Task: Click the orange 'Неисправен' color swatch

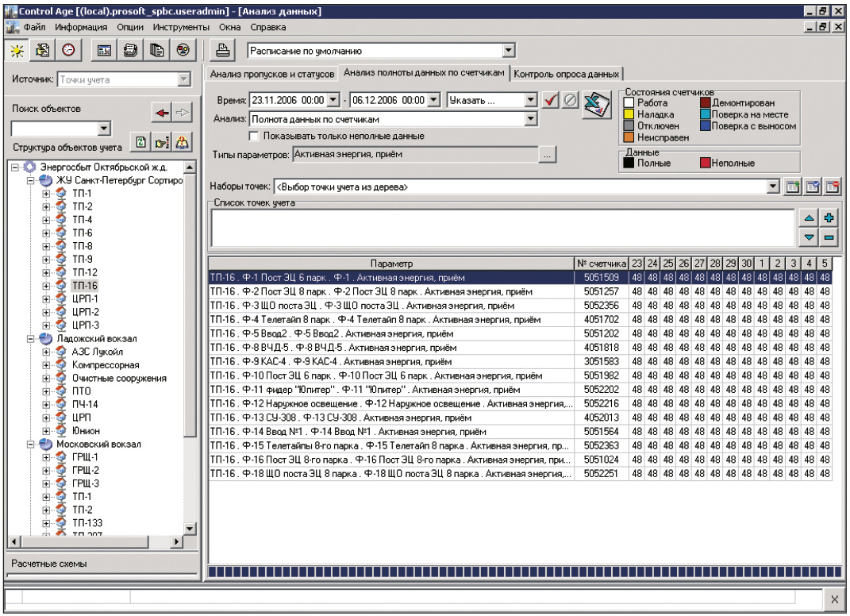Action: pyautogui.click(x=629, y=138)
